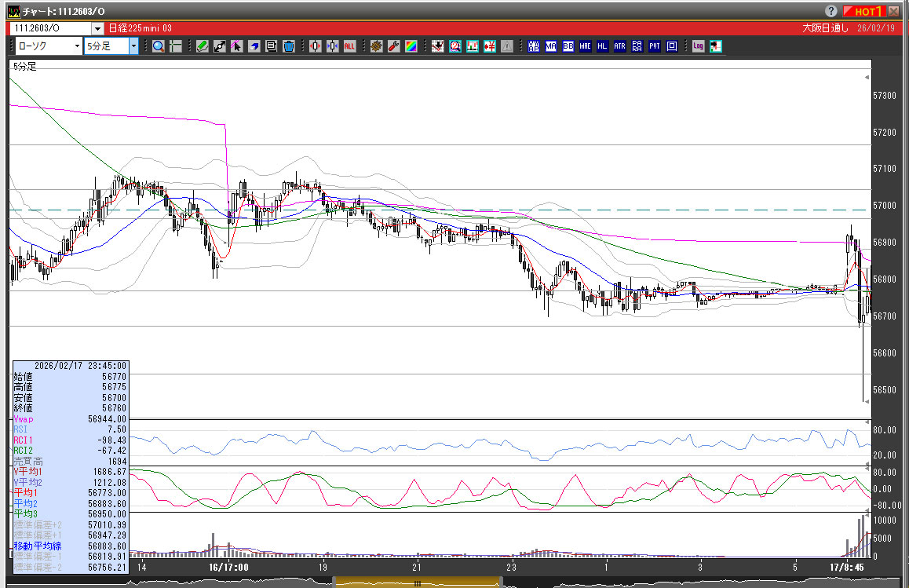Select the green pencil drawing tool
This screenshot has width=909, height=588.
tap(202, 46)
